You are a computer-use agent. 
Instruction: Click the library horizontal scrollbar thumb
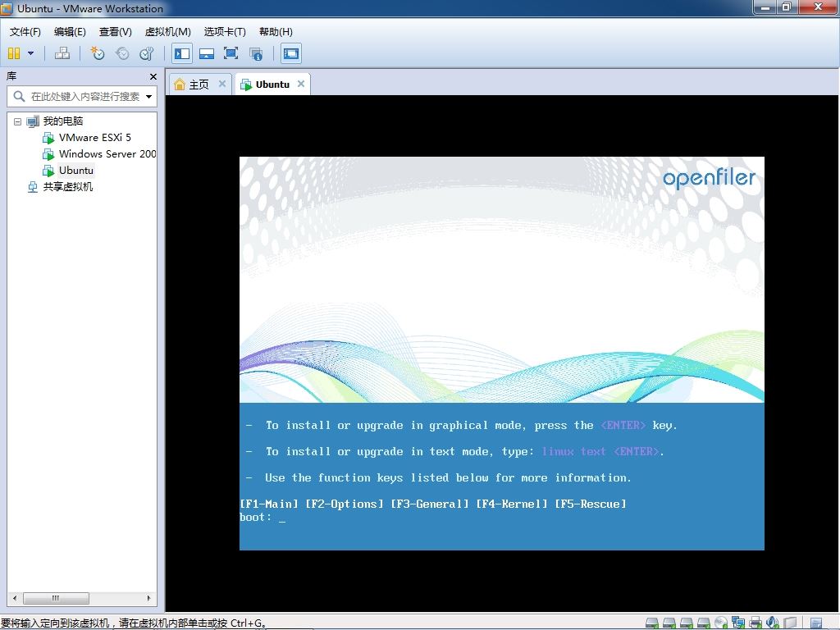point(56,598)
